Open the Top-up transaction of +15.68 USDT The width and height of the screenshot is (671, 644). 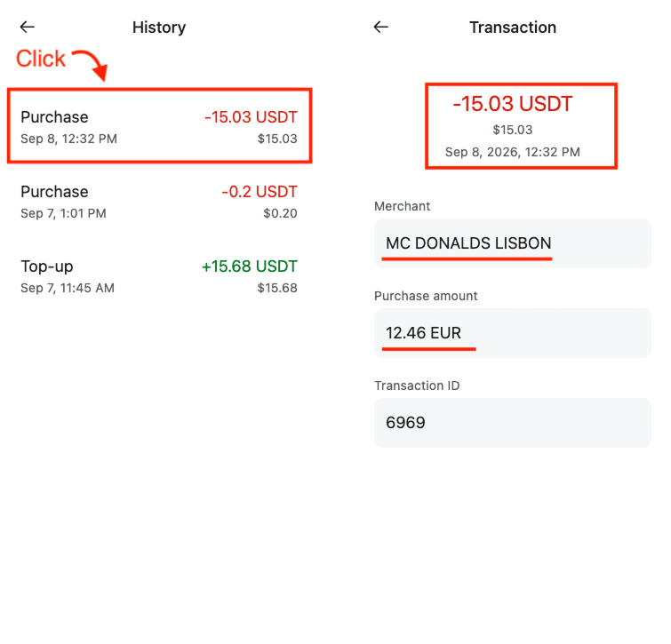coord(159,276)
